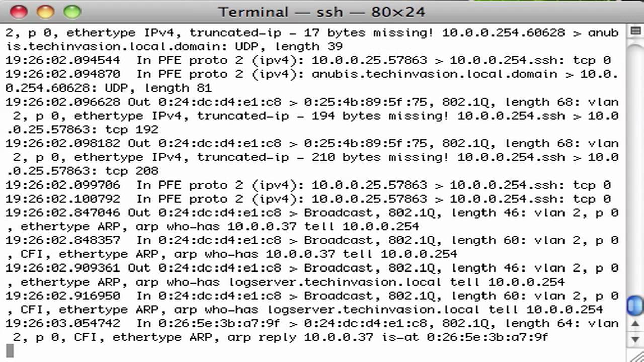Zoom the Terminal window with green button

72,11
